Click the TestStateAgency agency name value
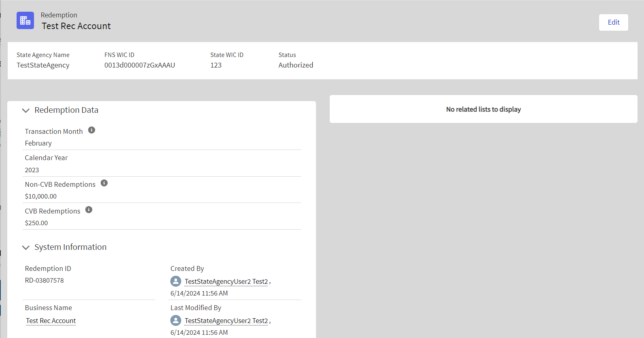Image resolution: width=644 pixels, height=338 pixels. (x=43, y=65)
